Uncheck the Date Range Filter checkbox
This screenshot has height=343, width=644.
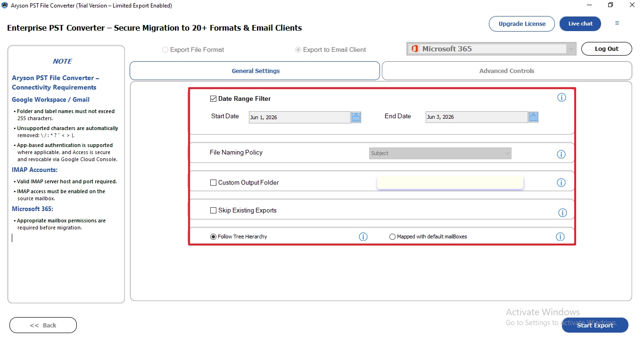coord(213,99)
